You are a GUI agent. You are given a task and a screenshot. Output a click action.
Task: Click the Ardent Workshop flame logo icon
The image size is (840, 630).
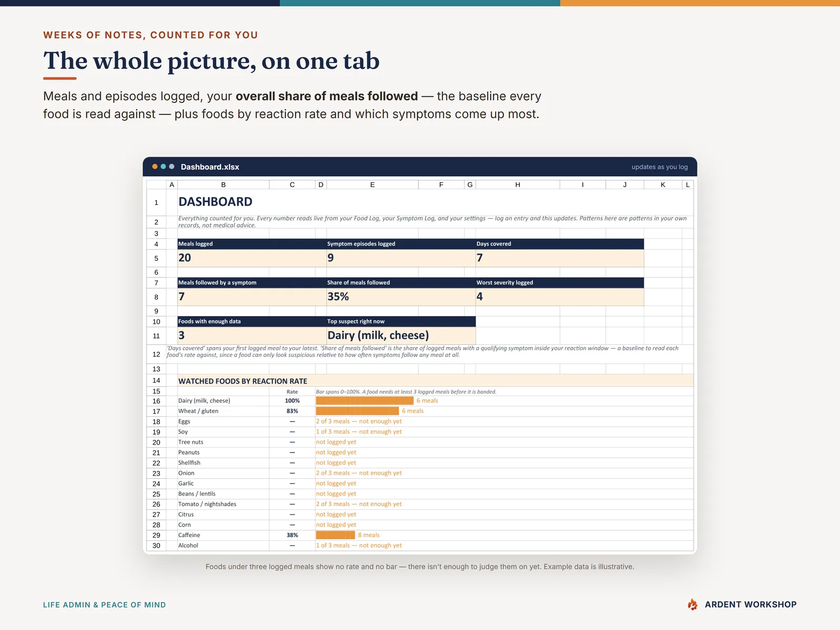pos(693,604)
